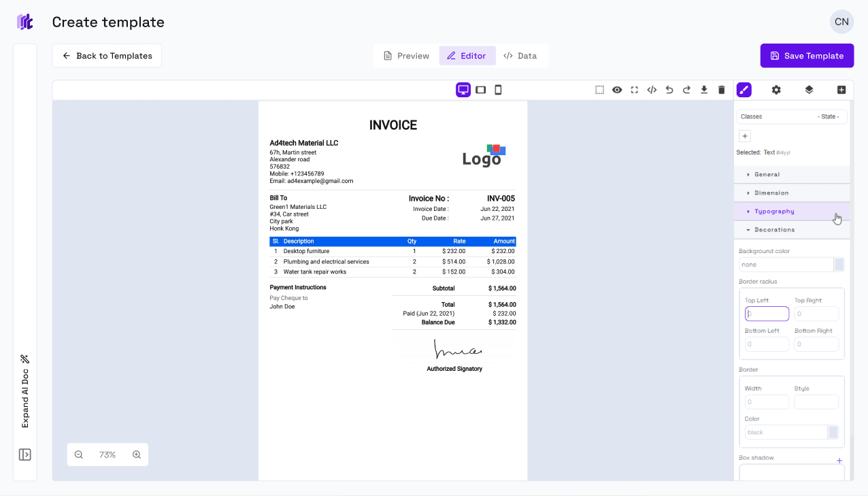This screenshot has width=868, height=496.
Task: Click the Top Left border radius field
Action: click(x=767, y=313)
